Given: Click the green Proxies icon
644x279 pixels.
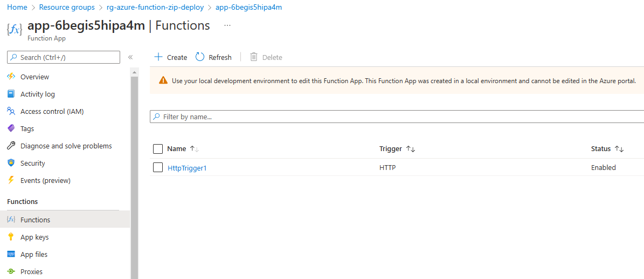Looking at the screenshot, I should [x=11, y=271].
